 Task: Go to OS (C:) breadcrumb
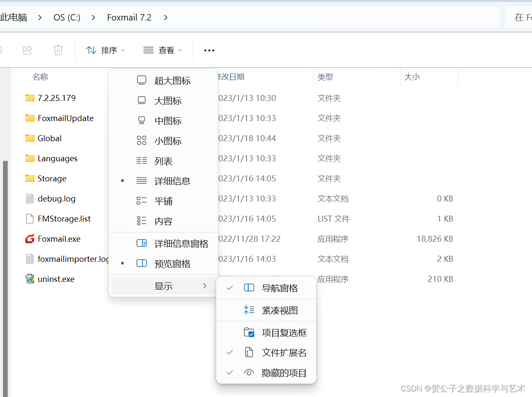tap(67, 18)
